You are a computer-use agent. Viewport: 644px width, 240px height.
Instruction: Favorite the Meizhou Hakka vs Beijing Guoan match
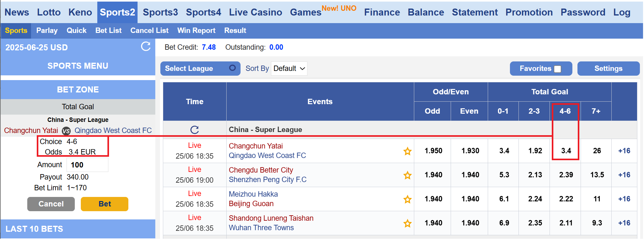click(x=408, y=199)
